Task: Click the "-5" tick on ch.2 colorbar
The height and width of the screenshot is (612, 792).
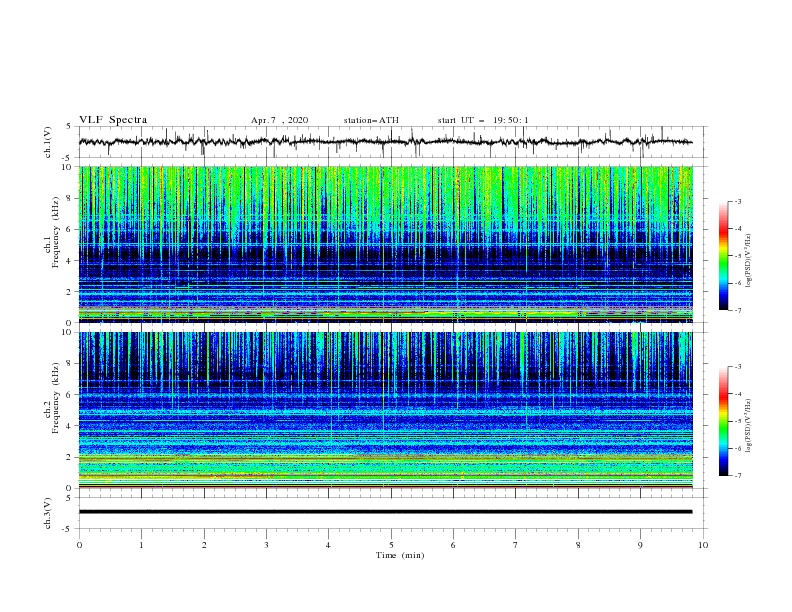Action: pos(737,421)
